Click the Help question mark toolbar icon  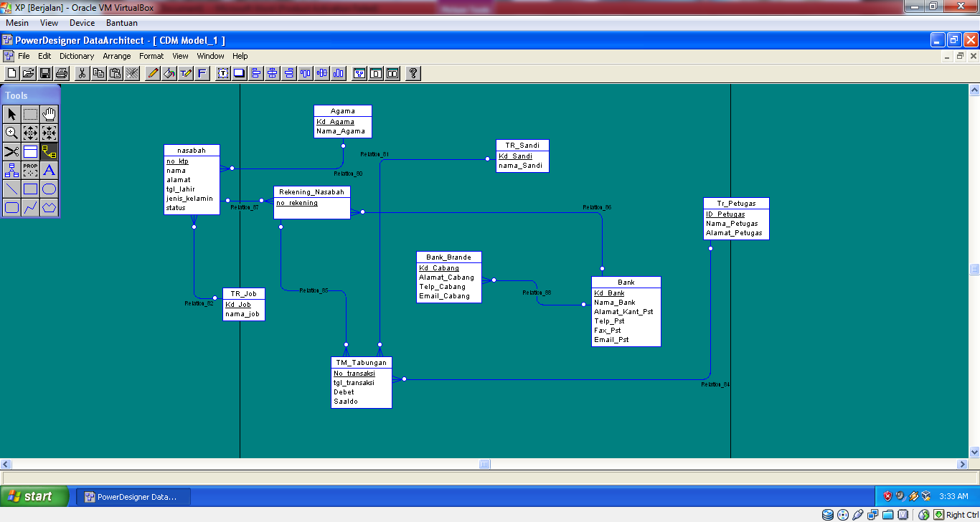click(x=413, y=72)
